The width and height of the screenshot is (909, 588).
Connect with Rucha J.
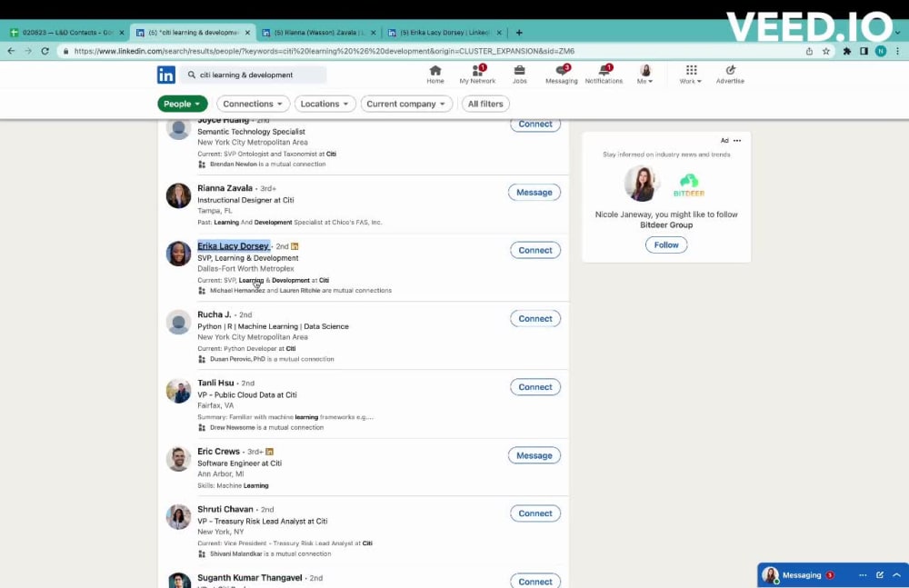(x=535, y=319)
